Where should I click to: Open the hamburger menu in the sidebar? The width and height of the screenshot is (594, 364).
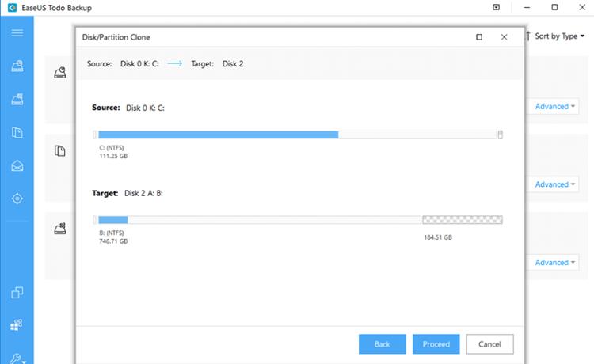coord(17,33)
